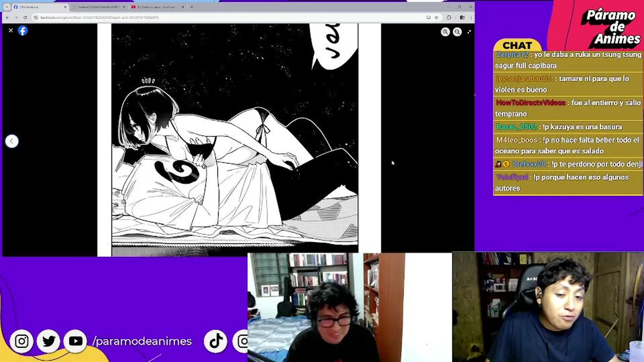Click username jeysonjarabautist in chat

tap(524, 78)
